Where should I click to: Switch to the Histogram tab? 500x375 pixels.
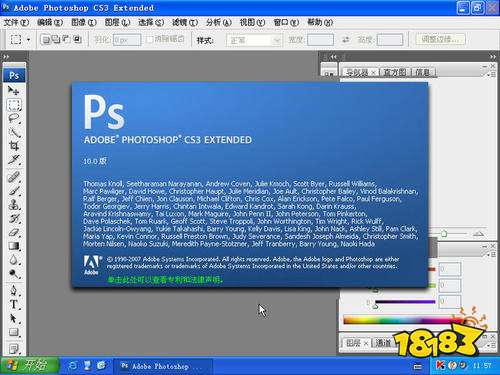click(x=394, y=72)
